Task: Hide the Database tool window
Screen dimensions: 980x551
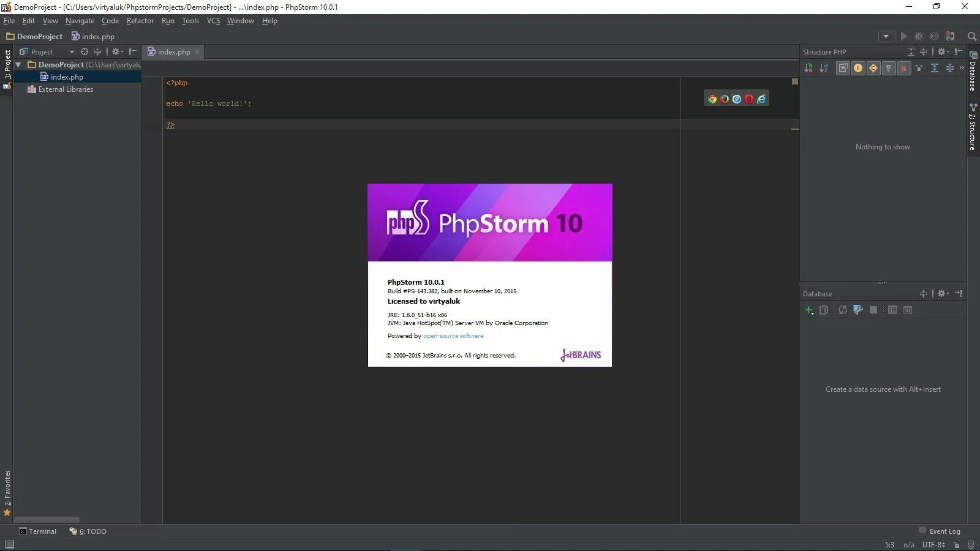Action: click(x=959, y=294)
